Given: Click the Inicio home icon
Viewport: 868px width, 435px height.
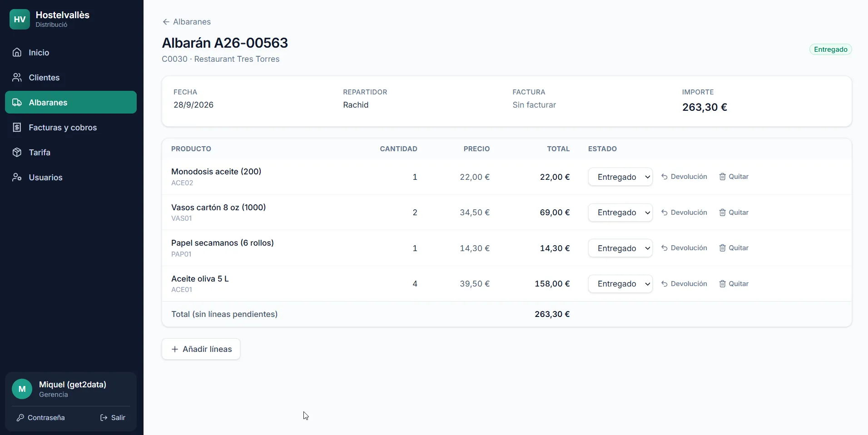Looking at the screenshot, I should (x=17, y=52).
